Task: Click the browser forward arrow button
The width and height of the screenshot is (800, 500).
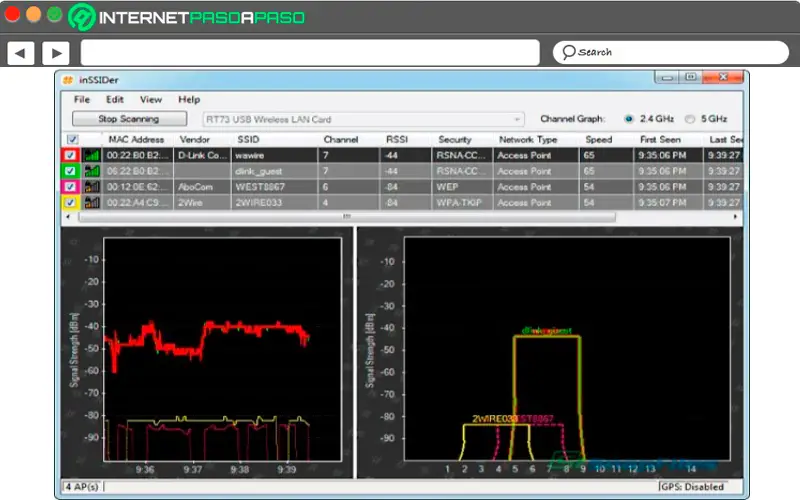Action: [x=56, y=53]
